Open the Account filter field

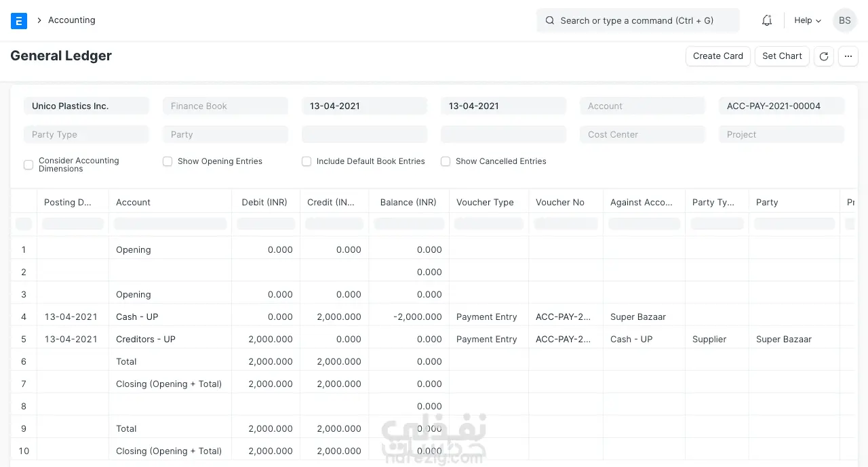click(x=642, y=106)
